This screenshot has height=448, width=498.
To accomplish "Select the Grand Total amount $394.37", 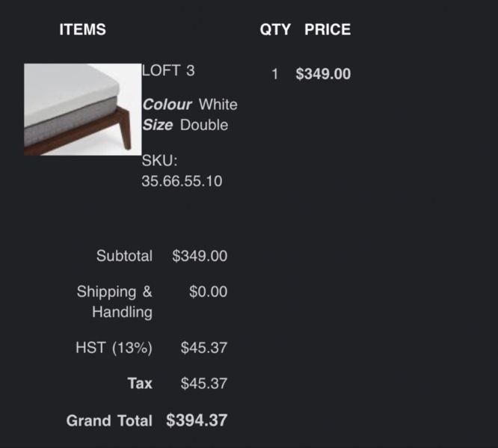I will (197, 420).
